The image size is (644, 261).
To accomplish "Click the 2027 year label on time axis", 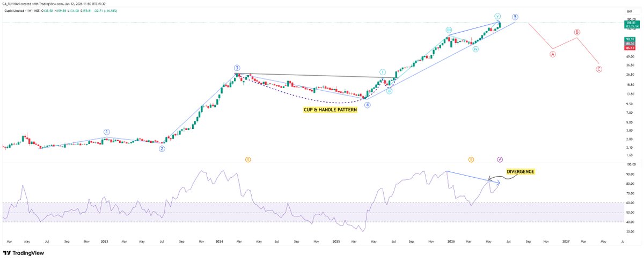I will point(566,242).
